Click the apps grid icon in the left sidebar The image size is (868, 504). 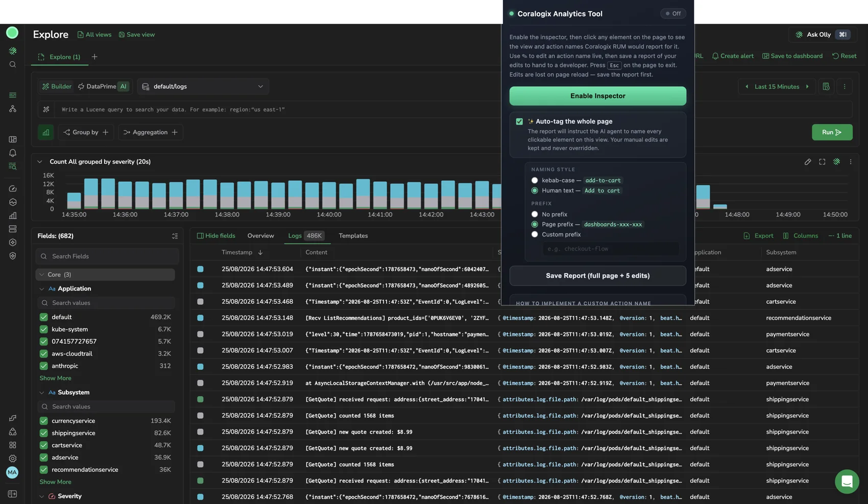13,445
